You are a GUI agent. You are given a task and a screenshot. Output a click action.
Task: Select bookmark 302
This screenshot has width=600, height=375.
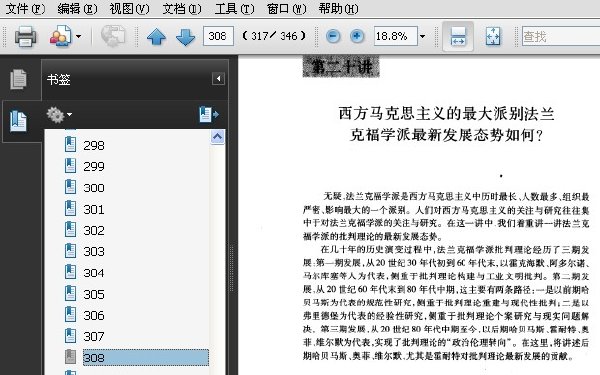[94, 230]
